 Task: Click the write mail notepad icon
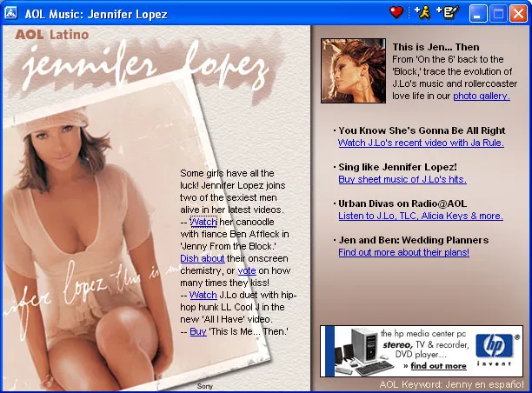(448, 12)
